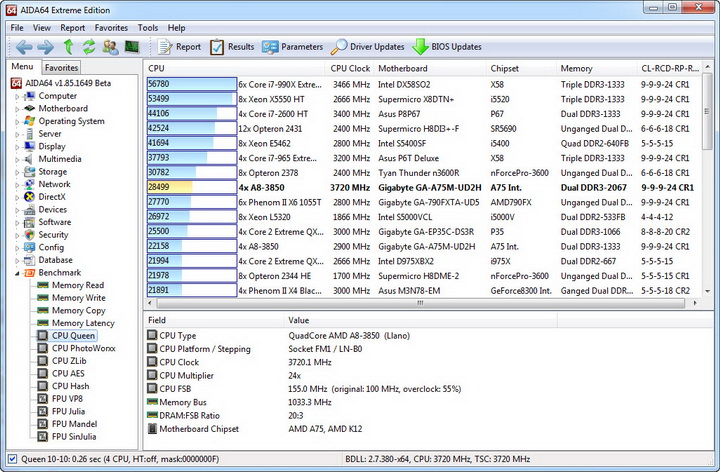Screen dimensions: 720x472
Task: Open CPU PhotoWorxx benchmark
Action: [x=84, y=348]
